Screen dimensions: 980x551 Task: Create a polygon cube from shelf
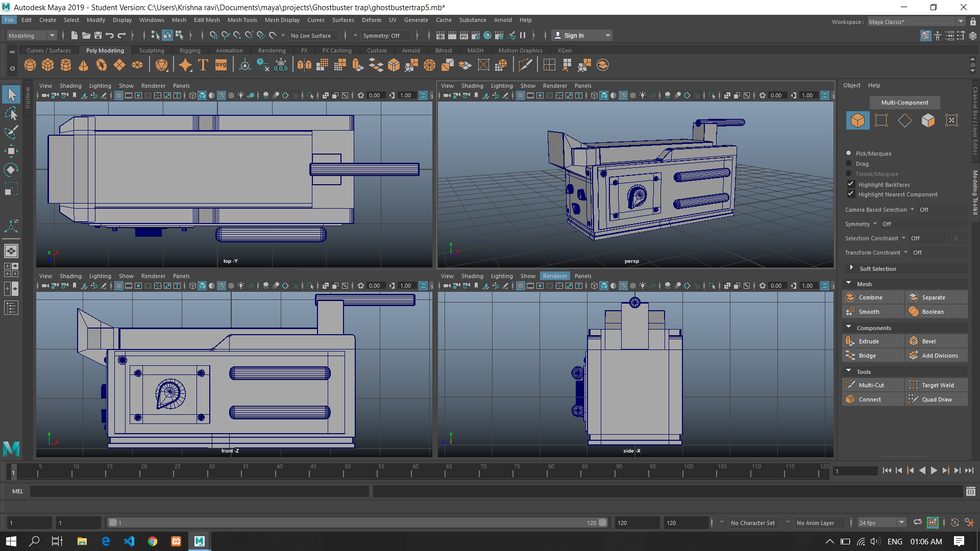[x=48, y=65]
